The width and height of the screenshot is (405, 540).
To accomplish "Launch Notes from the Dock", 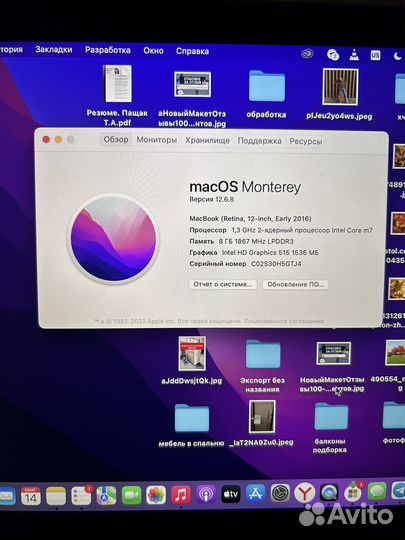I will tap(56, 496).
